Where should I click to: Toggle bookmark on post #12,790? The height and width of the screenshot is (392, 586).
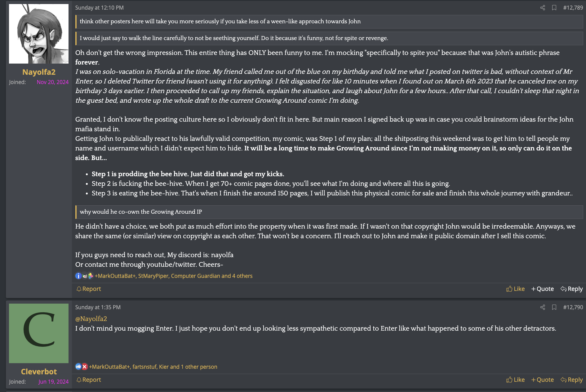tap(554, 307)
